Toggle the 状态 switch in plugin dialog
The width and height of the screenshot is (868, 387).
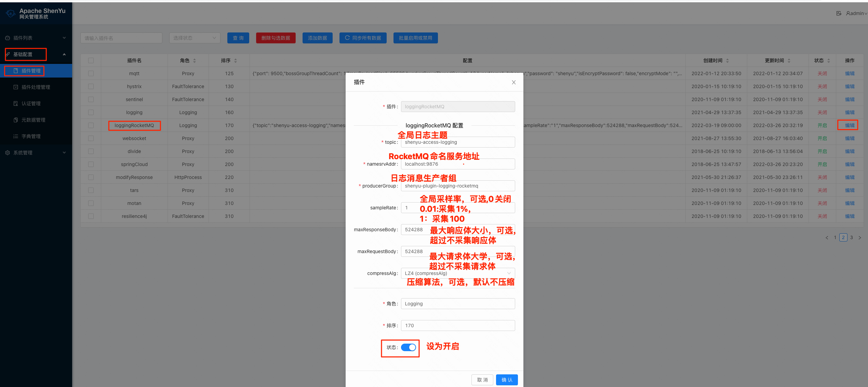pos(409,347)
